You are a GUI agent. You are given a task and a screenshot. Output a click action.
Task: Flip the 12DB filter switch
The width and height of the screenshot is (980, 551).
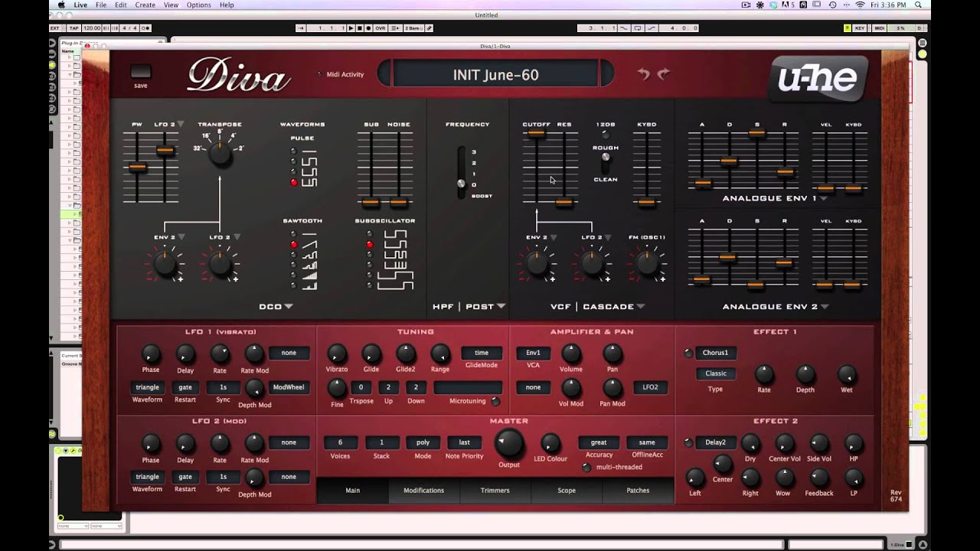(605, 135)
